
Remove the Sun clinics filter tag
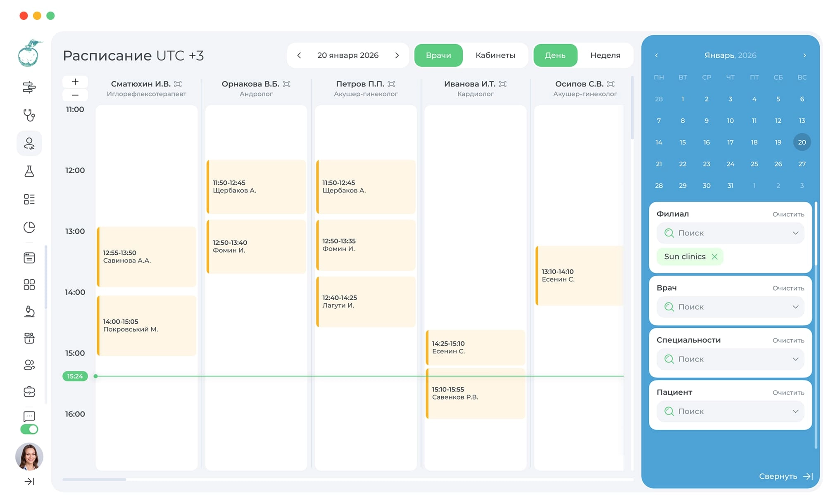coord(714,257)
